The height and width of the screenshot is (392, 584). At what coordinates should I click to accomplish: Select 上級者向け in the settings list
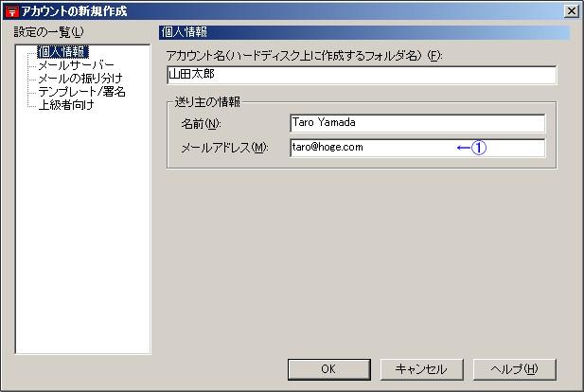(66, 105)
